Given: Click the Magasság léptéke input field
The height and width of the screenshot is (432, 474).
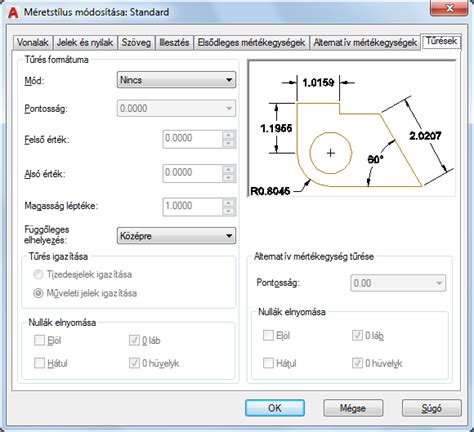Looking at the screenshot, I should (x=192, y=206).
